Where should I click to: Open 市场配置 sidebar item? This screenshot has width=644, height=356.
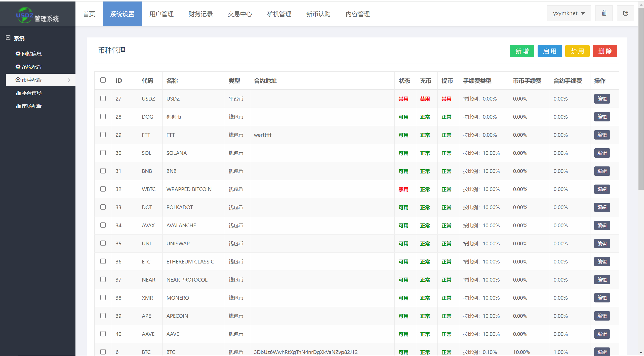point(29,106)
